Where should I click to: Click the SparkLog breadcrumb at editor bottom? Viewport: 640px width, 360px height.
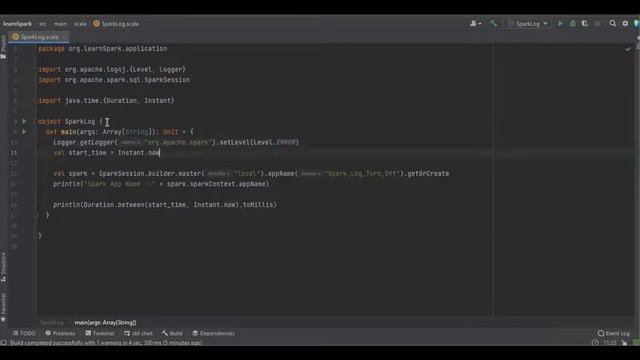[52, 322]
